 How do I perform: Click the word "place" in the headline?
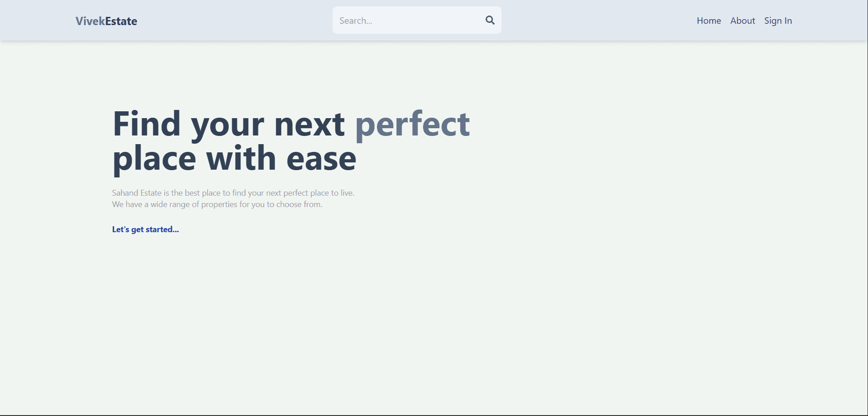pyautogui.click(x=154, y=159)
